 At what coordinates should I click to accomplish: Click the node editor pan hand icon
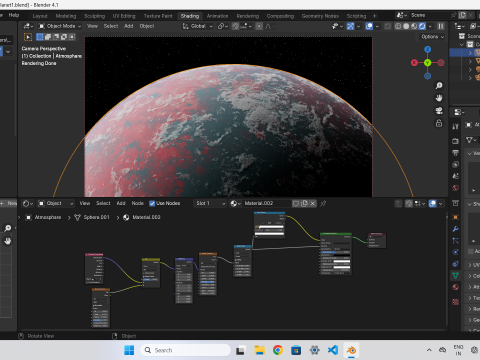click(7, 240)
